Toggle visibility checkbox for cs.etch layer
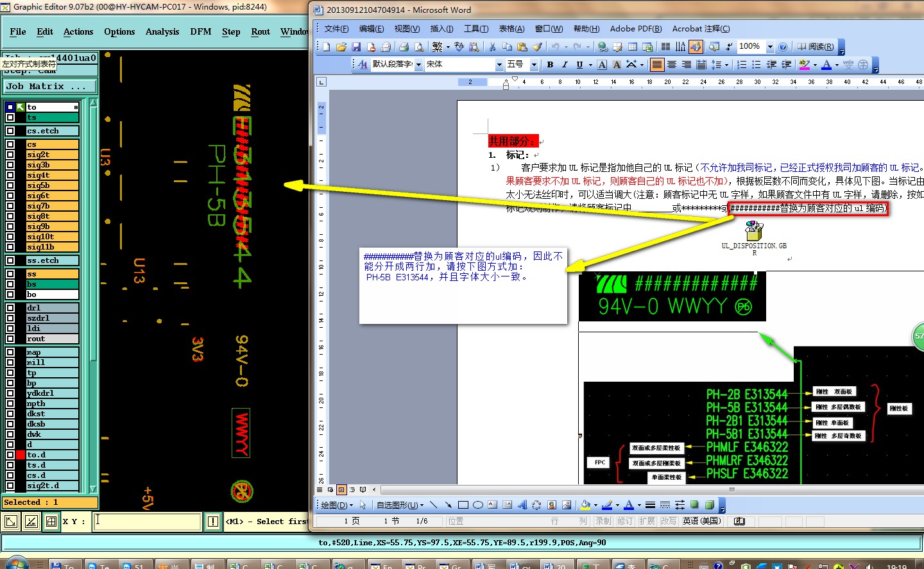 tap(10, 131)
